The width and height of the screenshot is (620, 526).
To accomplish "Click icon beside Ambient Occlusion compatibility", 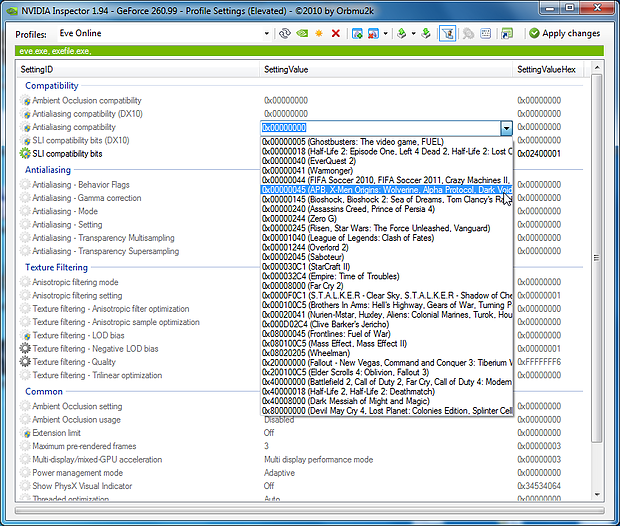I will [x=25, y=100].
